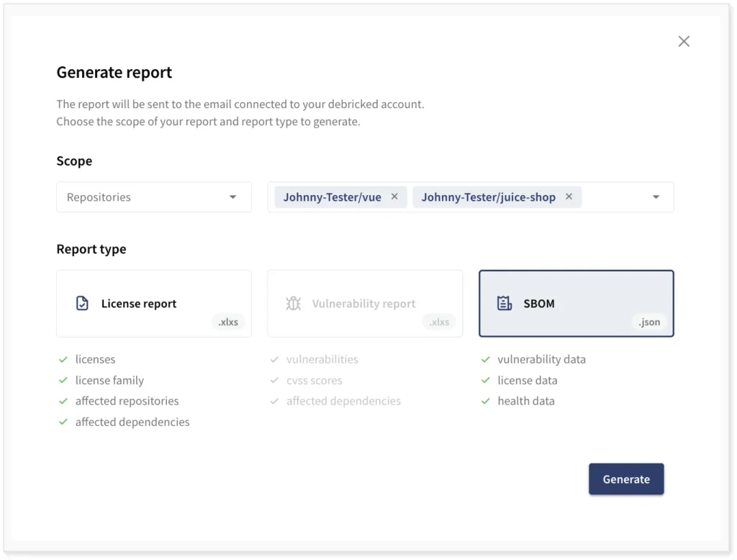Click the health data list item
Screen dimensions: 737x560
click(x=525, y=401)
